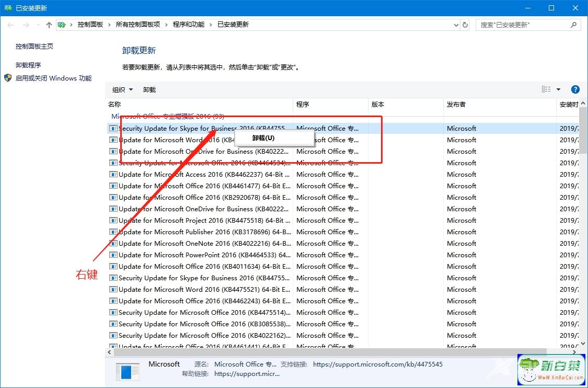The height and width of the screenshot is (388, 588).
Task: Click control panel icon in address bar
Action: click(62, 25)
